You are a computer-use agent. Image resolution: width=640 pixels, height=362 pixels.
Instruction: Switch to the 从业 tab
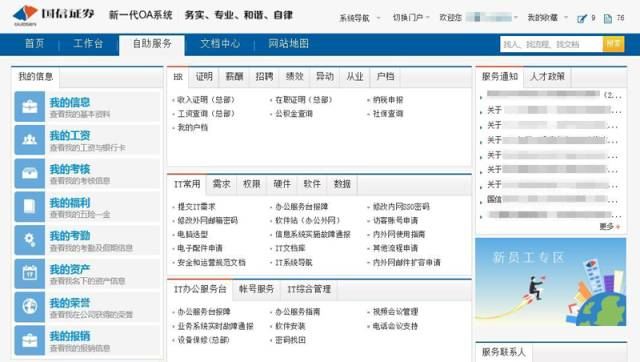coord(355,77)
